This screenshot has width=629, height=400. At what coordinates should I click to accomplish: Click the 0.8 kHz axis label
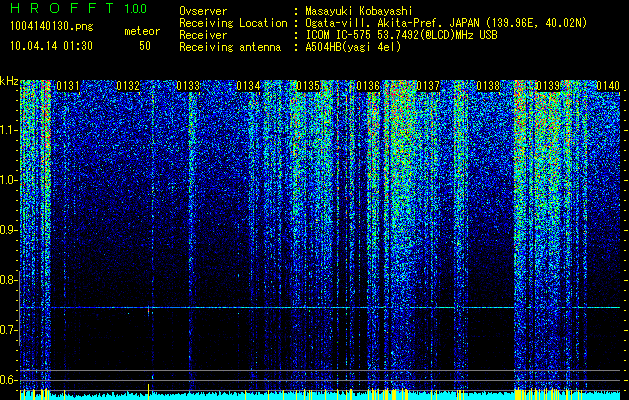(x=9, y=280)
